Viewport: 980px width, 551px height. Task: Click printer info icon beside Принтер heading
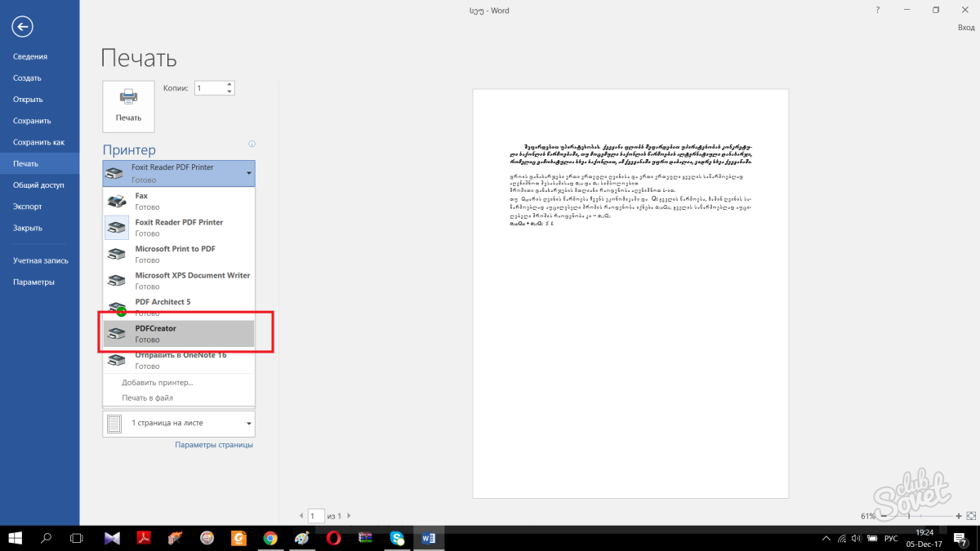[252, 144]
